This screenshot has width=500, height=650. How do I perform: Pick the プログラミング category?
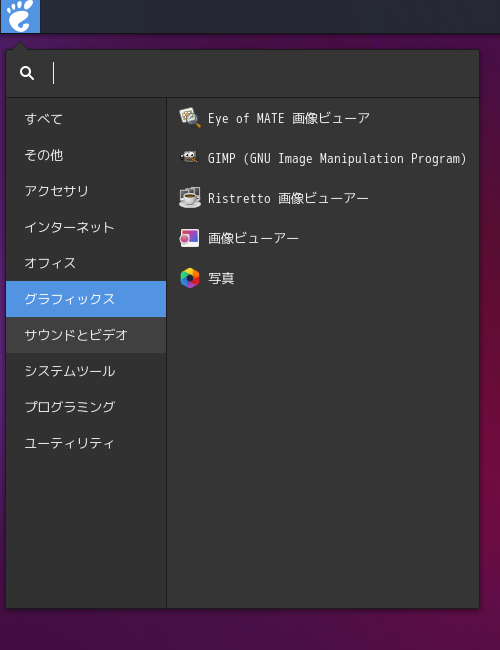(x=86, y=407)
